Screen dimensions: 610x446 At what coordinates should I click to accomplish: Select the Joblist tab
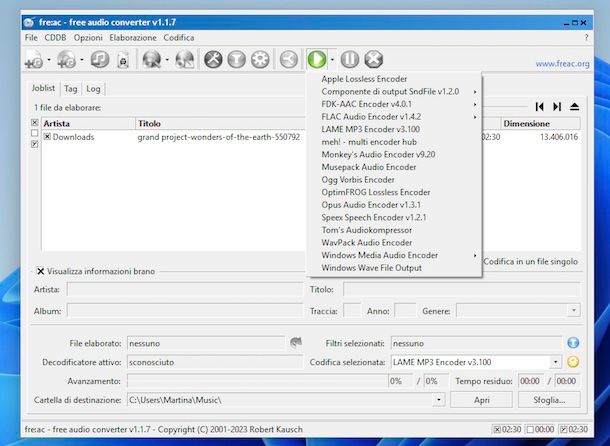tap(43, 88)
